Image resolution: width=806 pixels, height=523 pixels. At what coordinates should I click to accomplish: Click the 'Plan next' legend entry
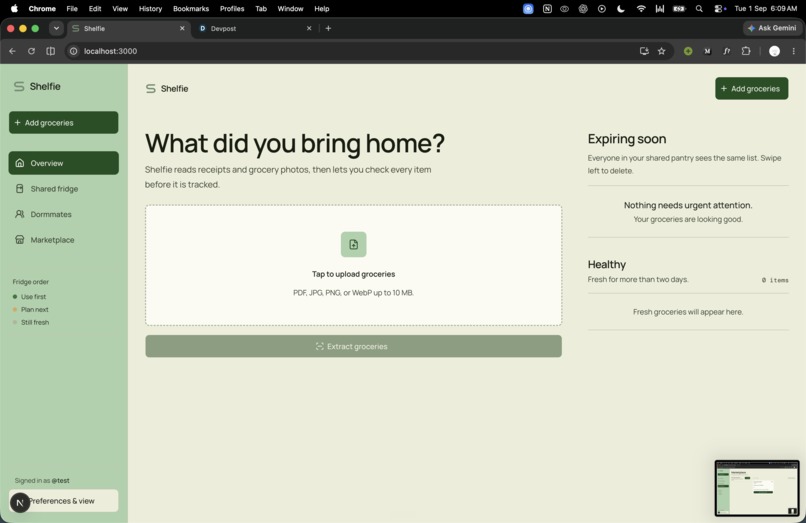click(31, 310)
